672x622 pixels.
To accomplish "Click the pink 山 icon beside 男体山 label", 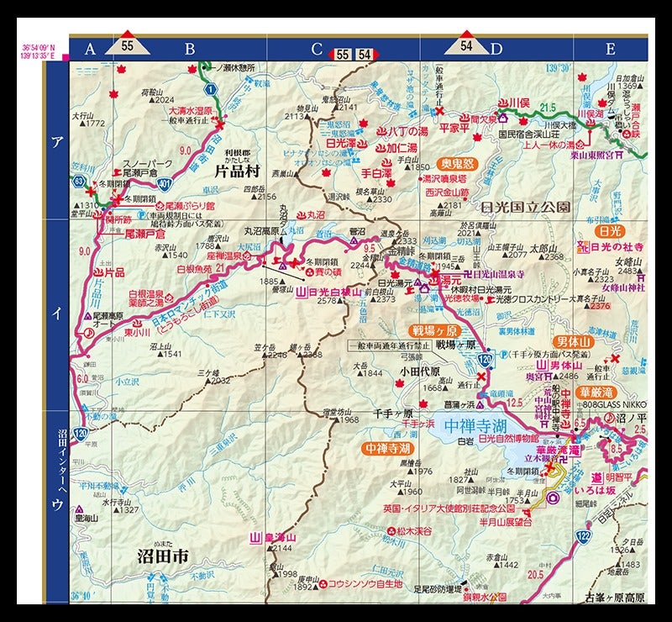I will (x=543, y=366).
